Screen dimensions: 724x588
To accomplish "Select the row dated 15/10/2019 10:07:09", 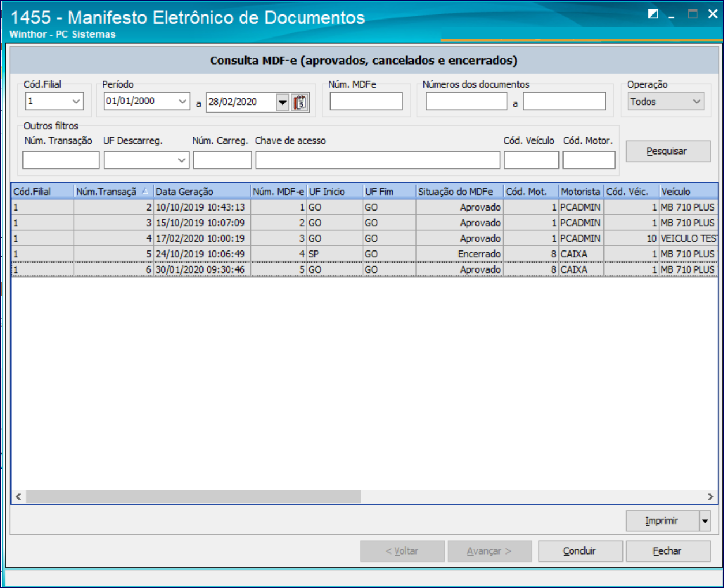I will 365,223.
